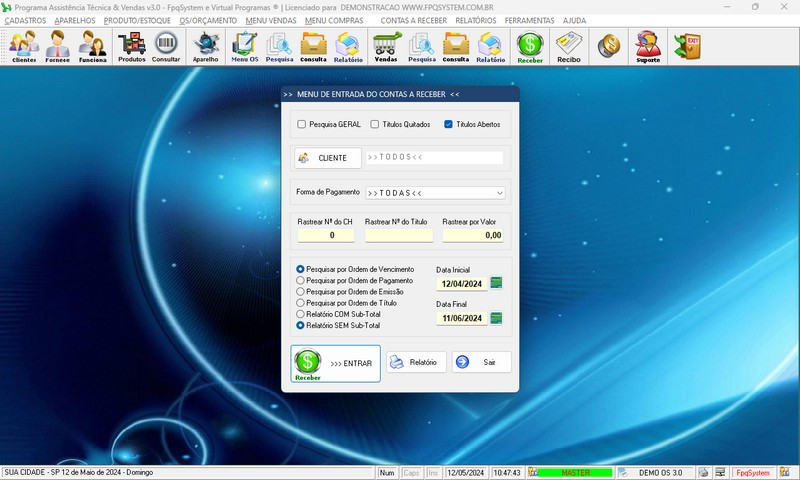
Task: Click the Vendas shopping cart icon
Action: 385,46
